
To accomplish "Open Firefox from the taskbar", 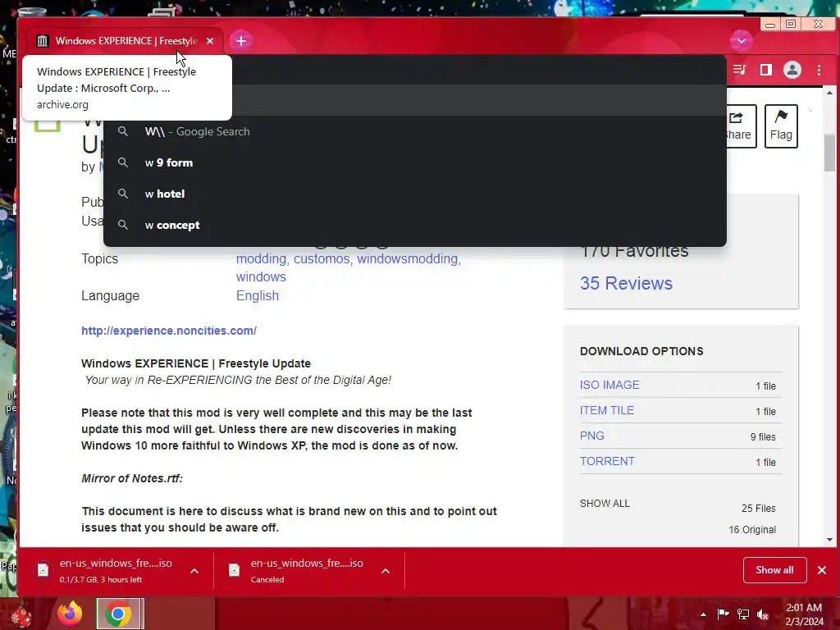I will click(x=70, y=614).
